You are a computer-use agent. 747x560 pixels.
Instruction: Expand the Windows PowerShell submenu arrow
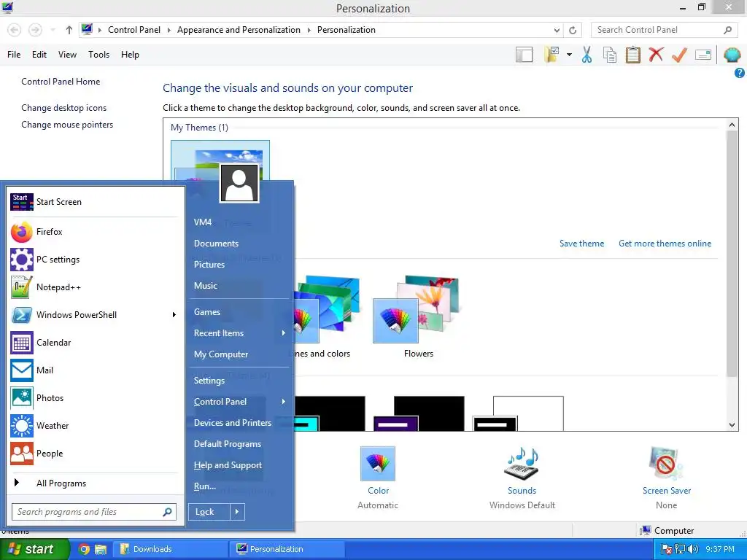tap(174, 315)
